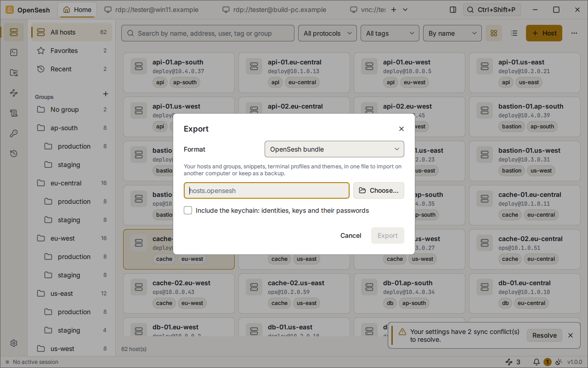The image size is (588, 368).
Task: Open the terminal icon in left rail
Action: point(14,52)
